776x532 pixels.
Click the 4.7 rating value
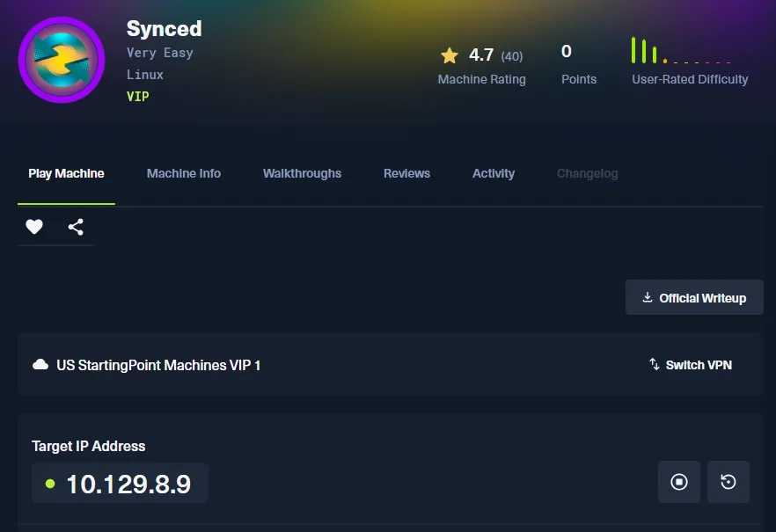point(481,55)
